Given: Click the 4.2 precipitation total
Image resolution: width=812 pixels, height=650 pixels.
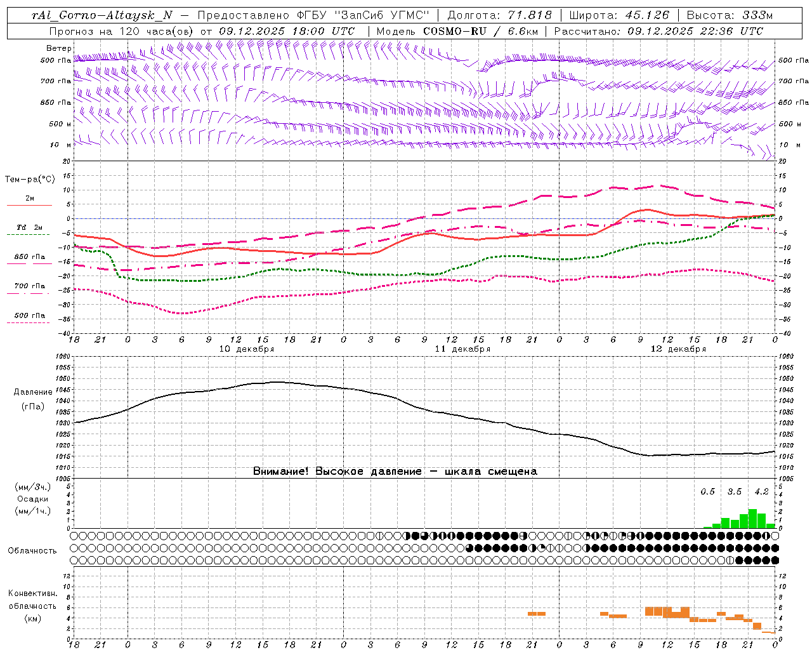Looking at the screenshot, I should [x=761, y=491].
